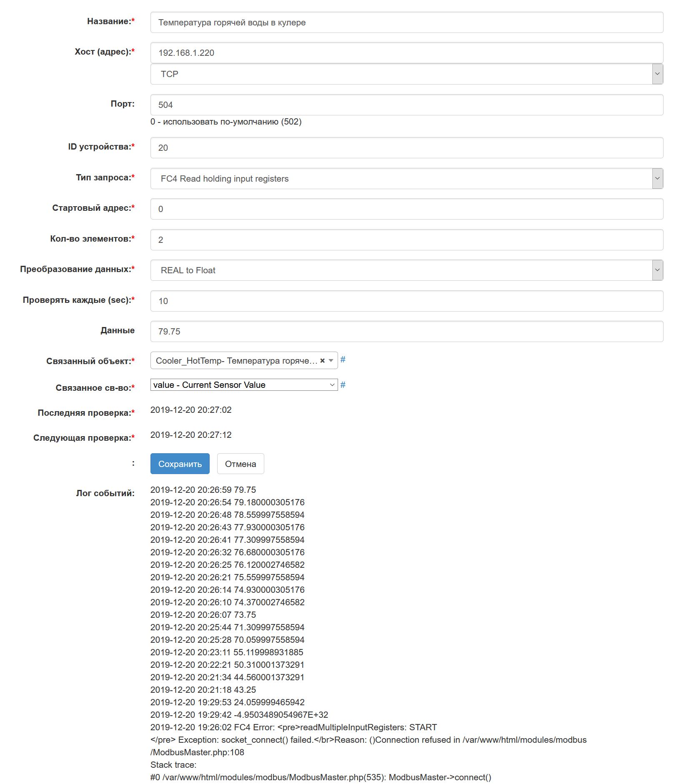
Task: Expand the 'value - Current Sensor Value' dropdown
Action: 244,385
